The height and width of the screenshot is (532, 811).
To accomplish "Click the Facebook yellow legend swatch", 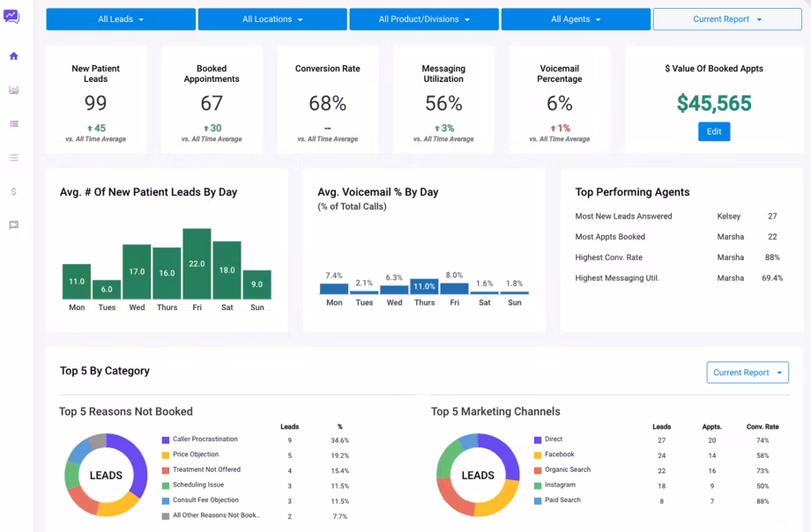I will pyautogui.click(x=538, y=455).
